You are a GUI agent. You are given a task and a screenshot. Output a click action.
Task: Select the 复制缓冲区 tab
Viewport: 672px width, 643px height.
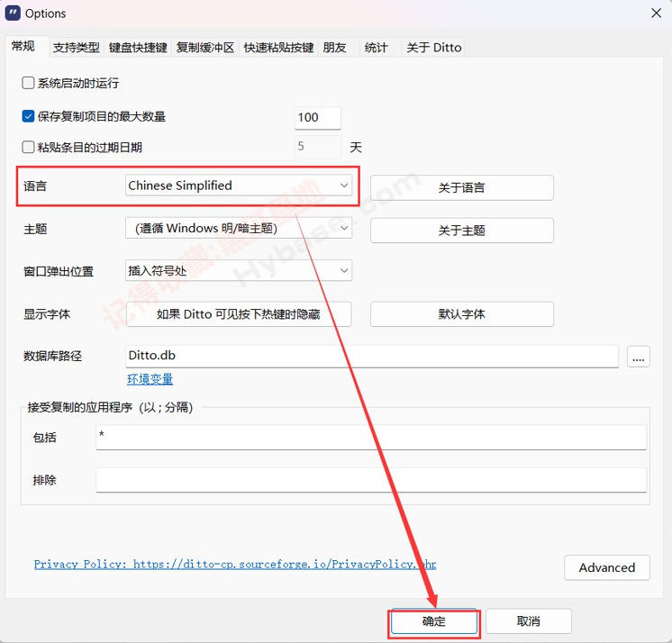(x=205, y=47)
